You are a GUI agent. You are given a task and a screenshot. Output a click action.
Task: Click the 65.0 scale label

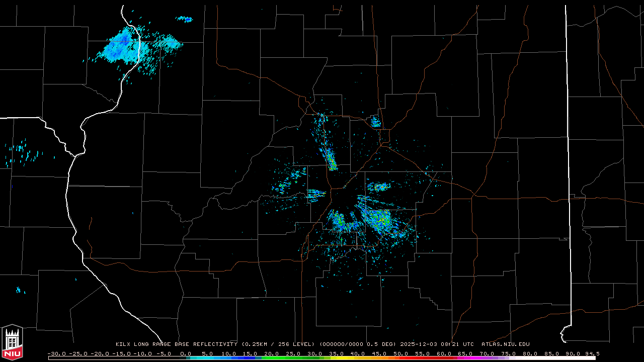pyautogui.click(x=466, y=353)
